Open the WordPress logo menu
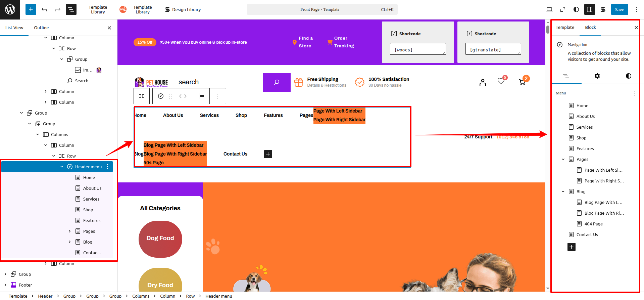This screenshot has width=644, height=300. pos(10,9)
